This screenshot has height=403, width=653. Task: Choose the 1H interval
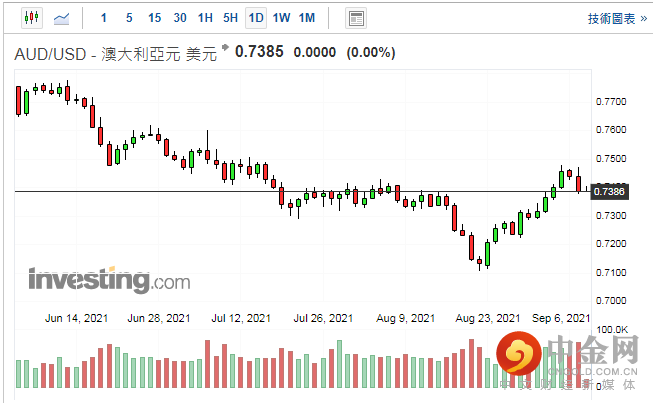click(205, 18)
